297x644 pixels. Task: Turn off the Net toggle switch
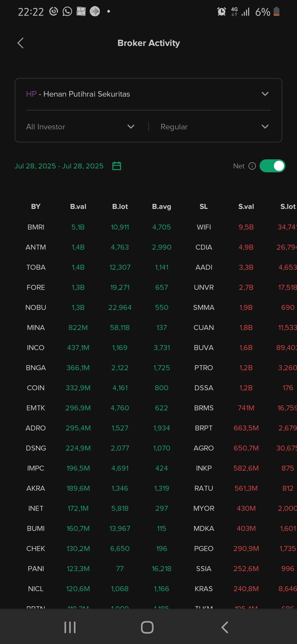pos(272,166)
